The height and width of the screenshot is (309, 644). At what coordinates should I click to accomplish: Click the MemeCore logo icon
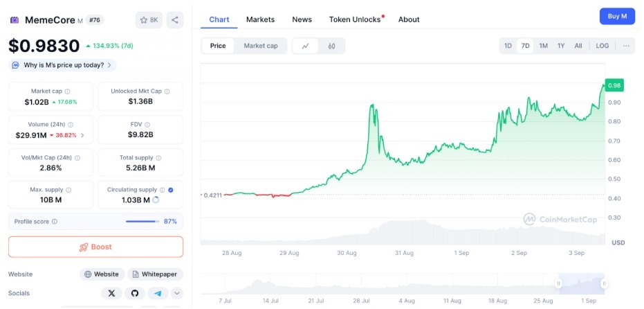coord(15,20)
